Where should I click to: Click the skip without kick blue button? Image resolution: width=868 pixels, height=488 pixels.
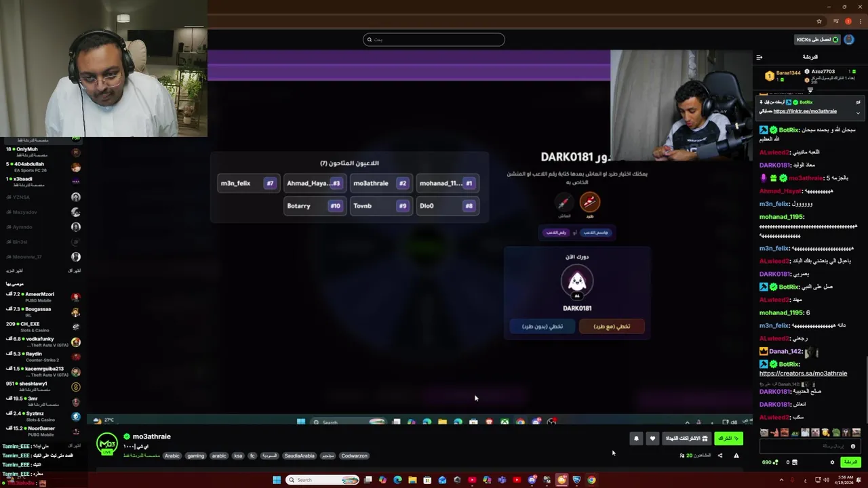click(x=542, y=326)
